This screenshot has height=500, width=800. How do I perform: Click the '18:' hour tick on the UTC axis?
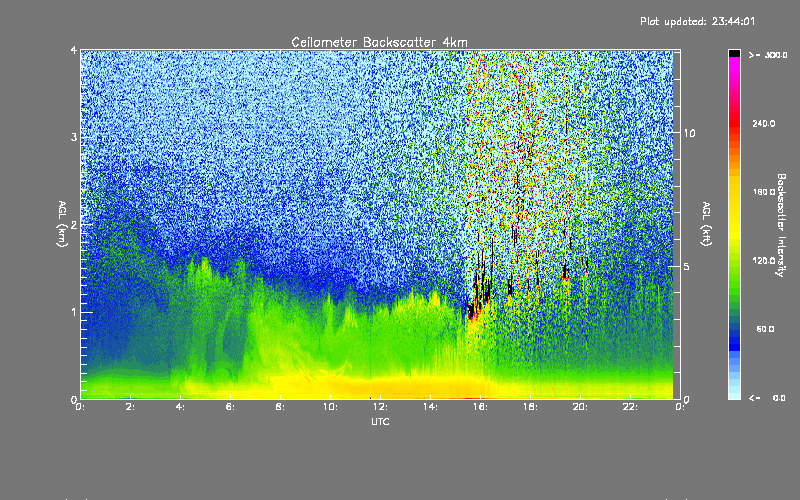click(x=531, y=407)
